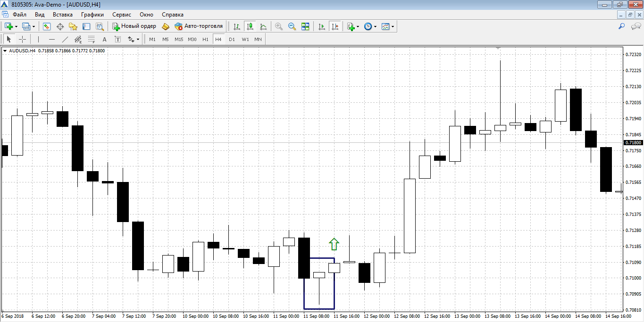Open the templates icon

pyautogui.click(x=385, y=26)
